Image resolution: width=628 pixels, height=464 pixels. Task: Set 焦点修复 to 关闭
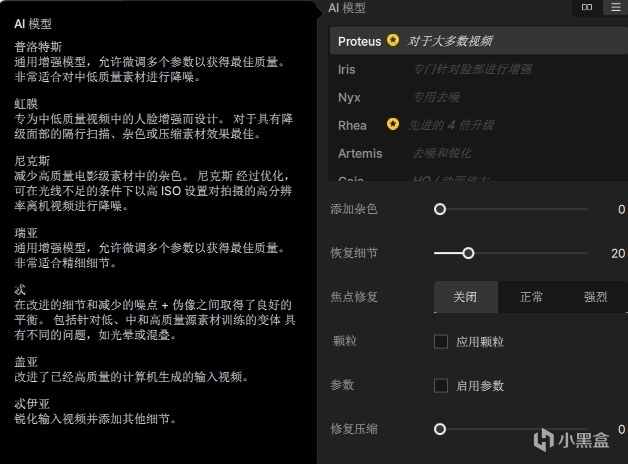tap(465, 297)
